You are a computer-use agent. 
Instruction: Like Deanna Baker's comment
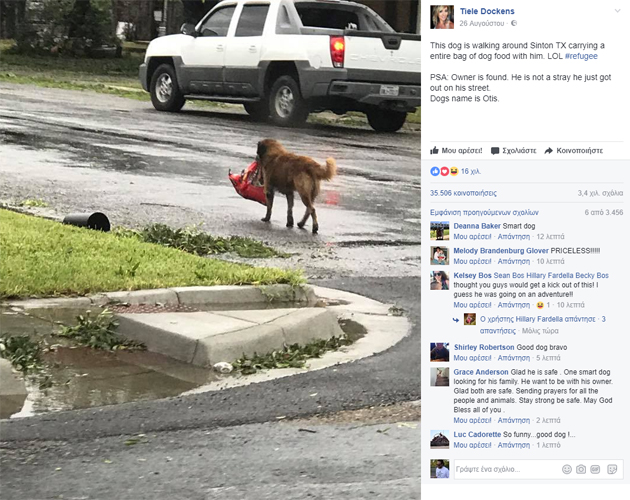tap(472, 237)
